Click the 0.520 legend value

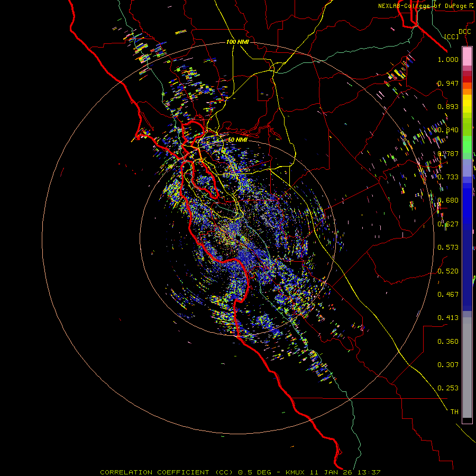(x=448, y=271)
